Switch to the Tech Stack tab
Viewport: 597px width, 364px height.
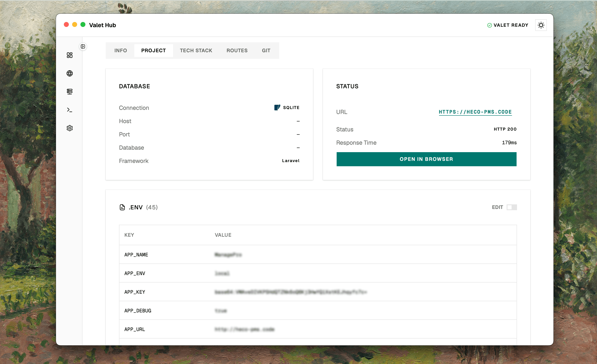point(196,50)
